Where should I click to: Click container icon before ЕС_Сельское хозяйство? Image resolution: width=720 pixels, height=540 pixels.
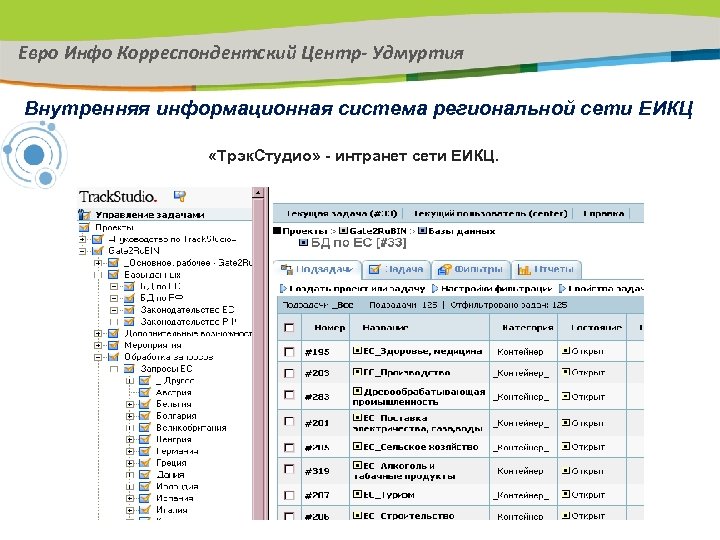coord(357,446)
